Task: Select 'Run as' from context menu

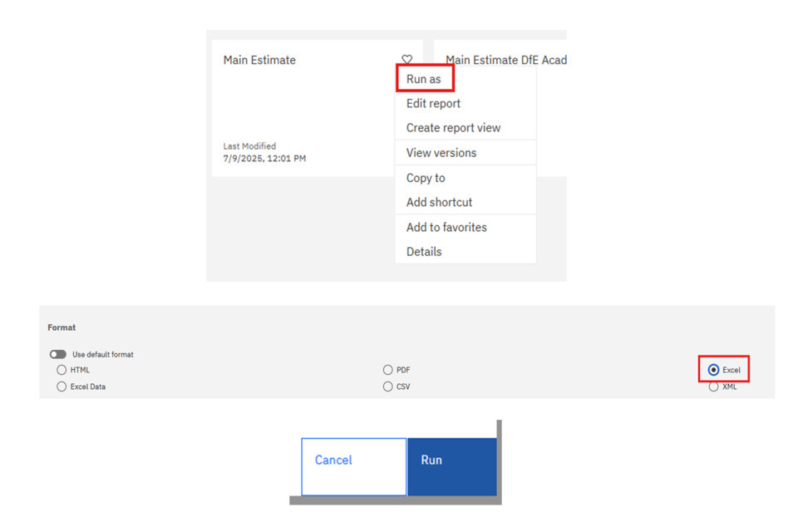Action: (424, 79)
